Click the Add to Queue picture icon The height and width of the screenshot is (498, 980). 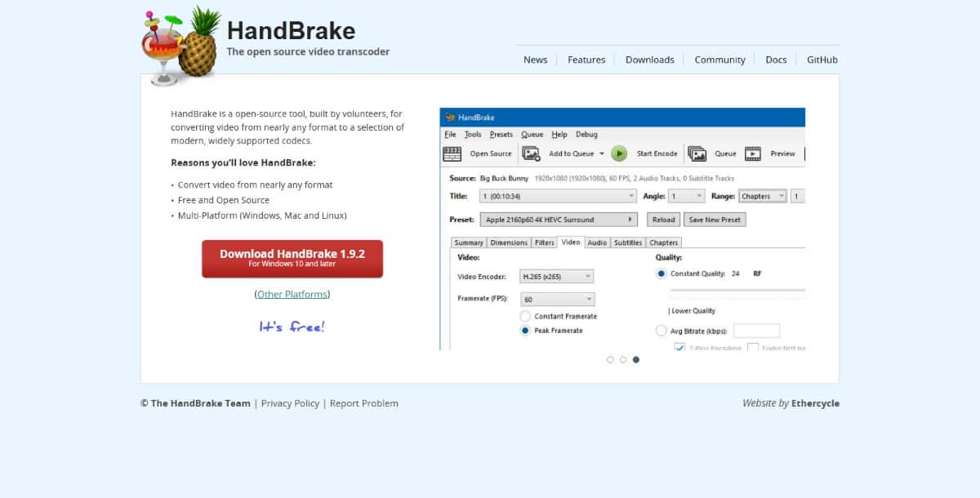click(x=532, y=153)
